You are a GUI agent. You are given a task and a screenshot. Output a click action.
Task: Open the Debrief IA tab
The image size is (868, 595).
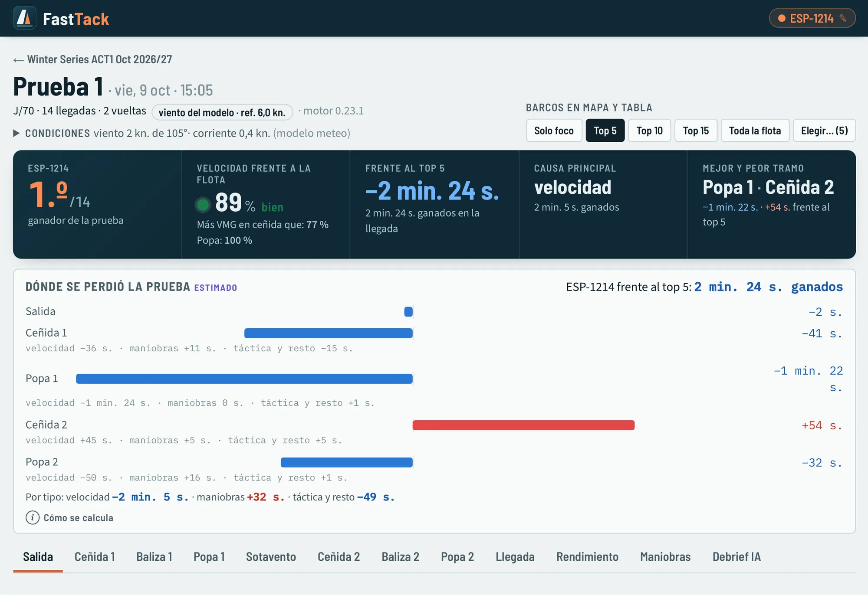point(736,557)
